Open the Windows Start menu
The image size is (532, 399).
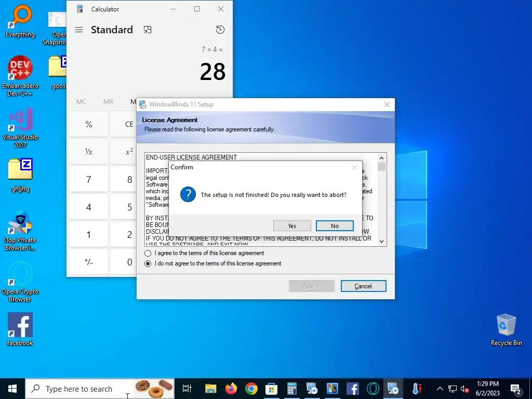(12, 389)
